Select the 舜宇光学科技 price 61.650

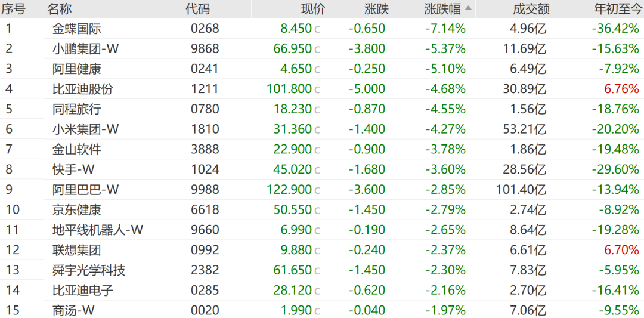coord(293,270)
